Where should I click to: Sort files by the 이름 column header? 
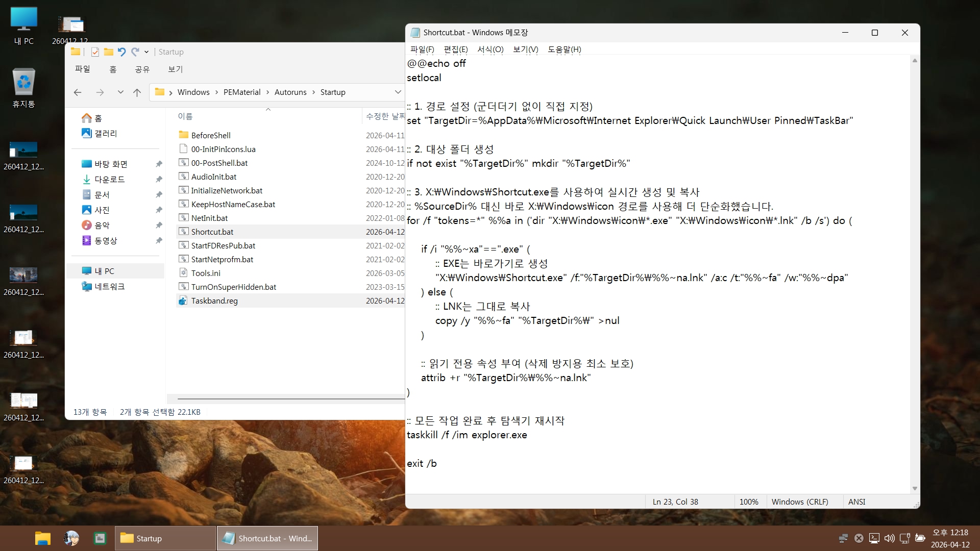(x=185, y=116)
